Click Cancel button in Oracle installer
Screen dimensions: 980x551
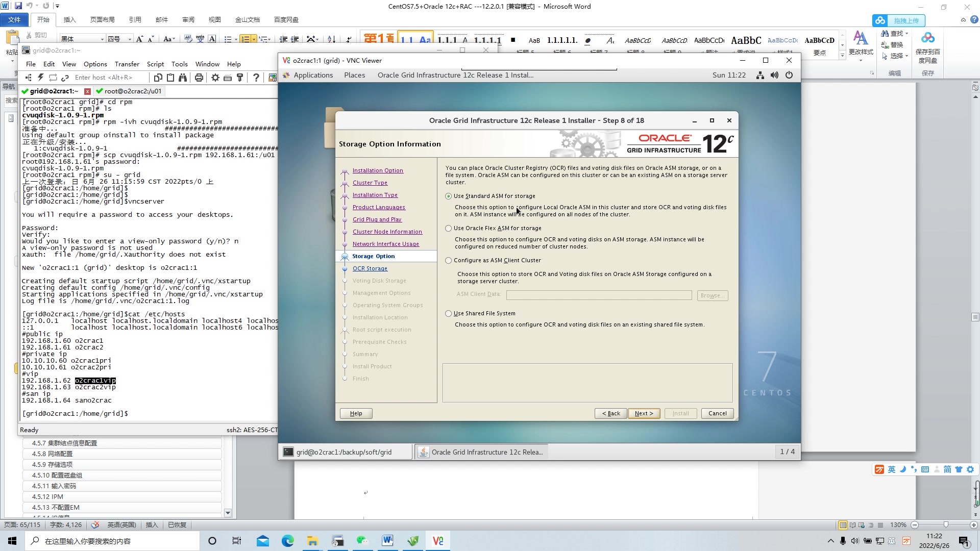click(x=717, y=414)
